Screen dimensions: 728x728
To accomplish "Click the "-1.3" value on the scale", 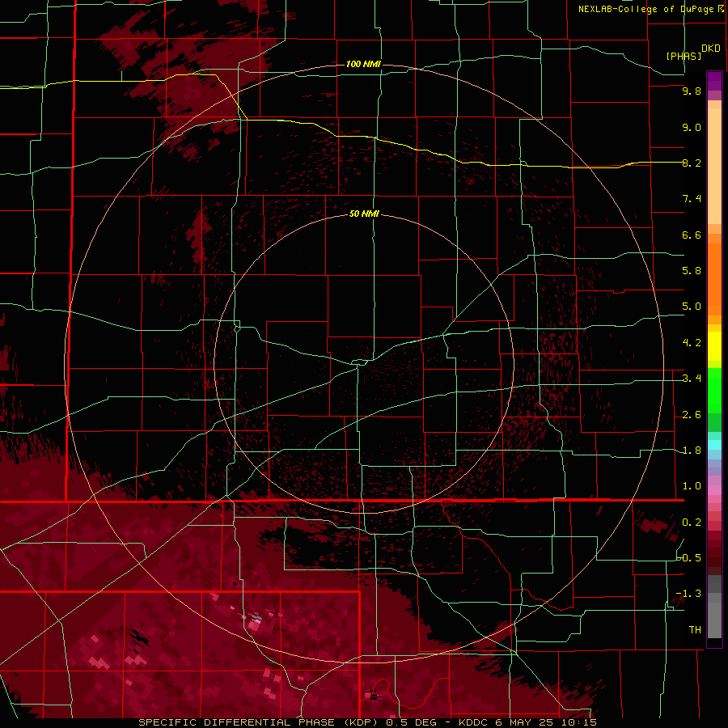I will point(689,594).
